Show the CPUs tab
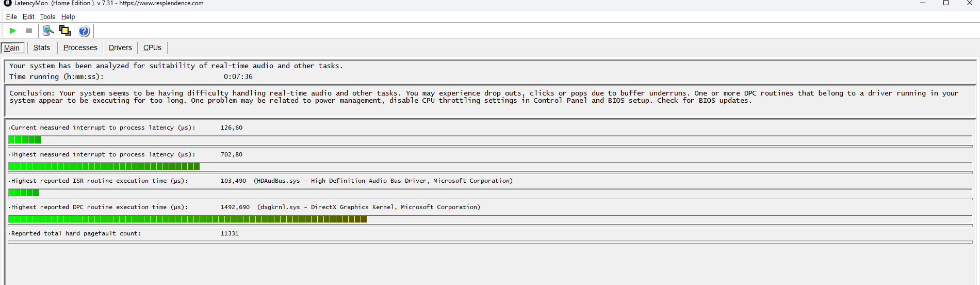This screenshot has width=980, height=285. [x=152, y=47]
